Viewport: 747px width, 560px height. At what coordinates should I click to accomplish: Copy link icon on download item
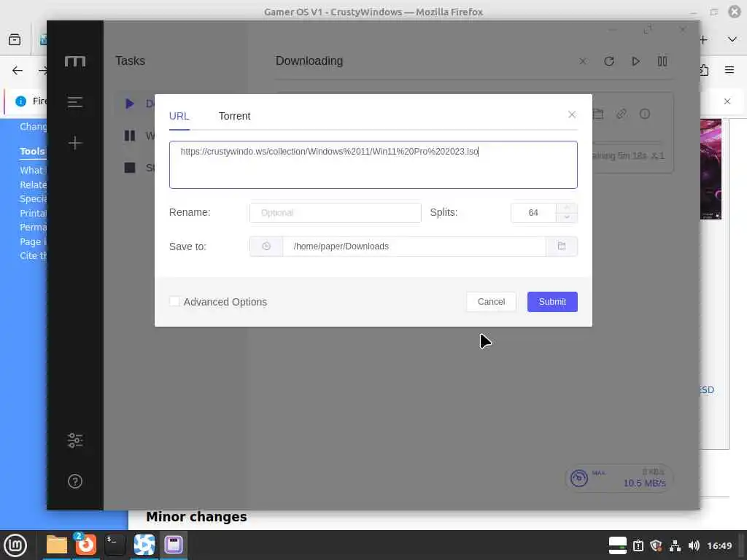click(622, 114)
